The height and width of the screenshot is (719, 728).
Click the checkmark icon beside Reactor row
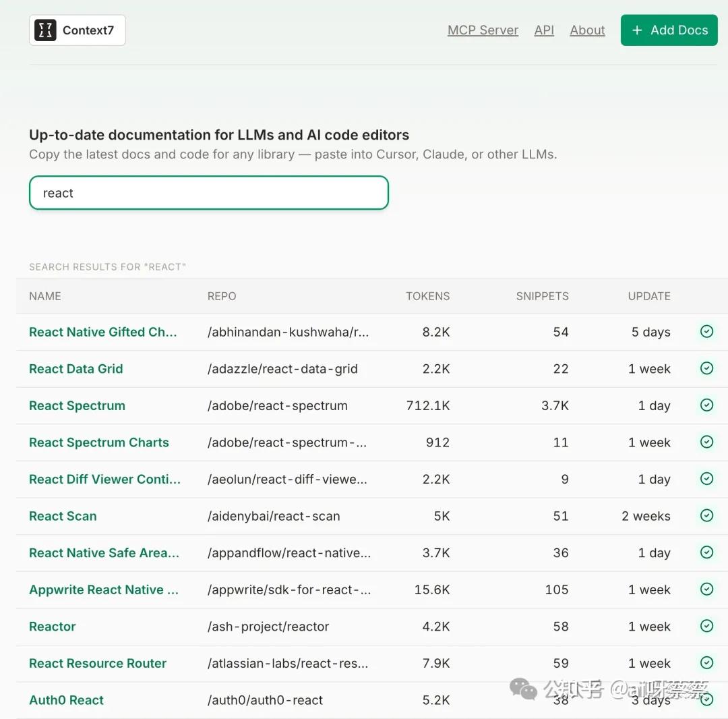706,626
